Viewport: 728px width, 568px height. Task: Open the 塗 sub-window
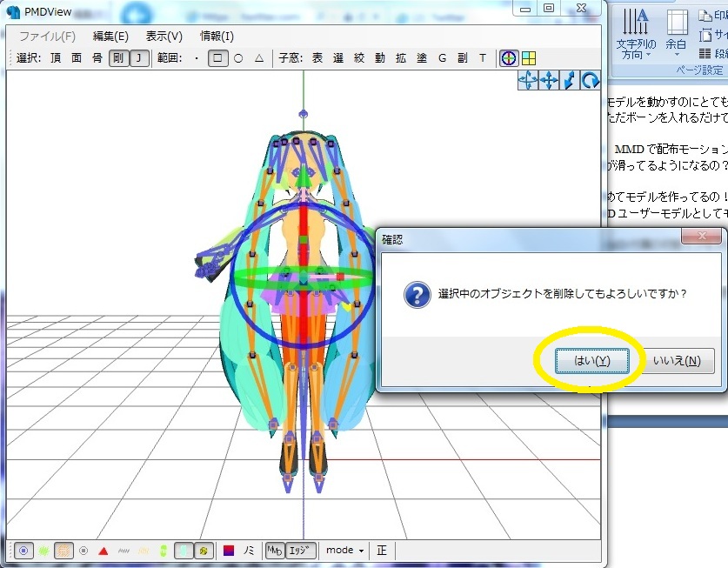422,58
